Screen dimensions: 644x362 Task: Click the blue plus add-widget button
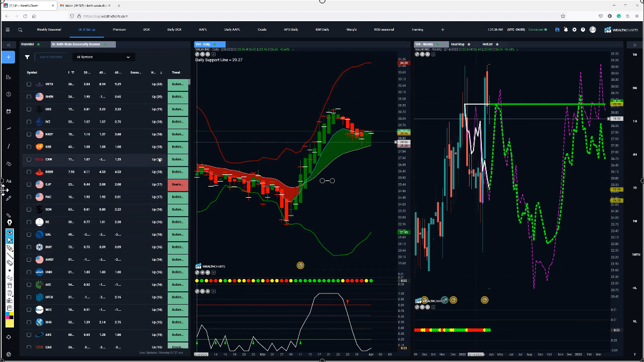pos(8,57)
